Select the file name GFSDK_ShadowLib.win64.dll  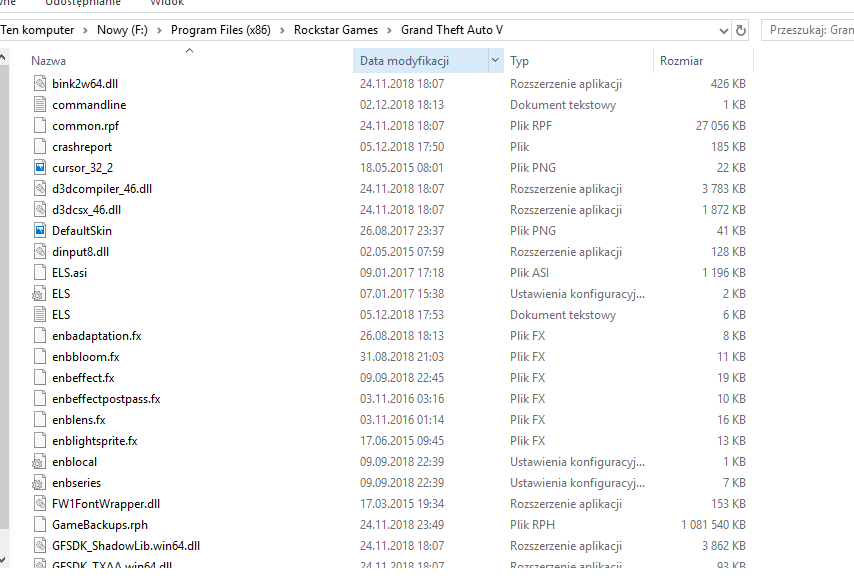(126, 546)
